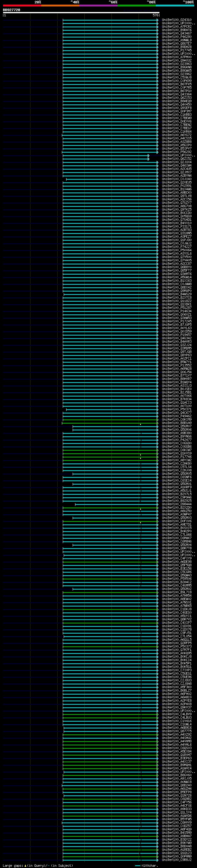Screen dimensions: 197x868
Task: Click the white query sequence bar
Action: click(81, 13)
